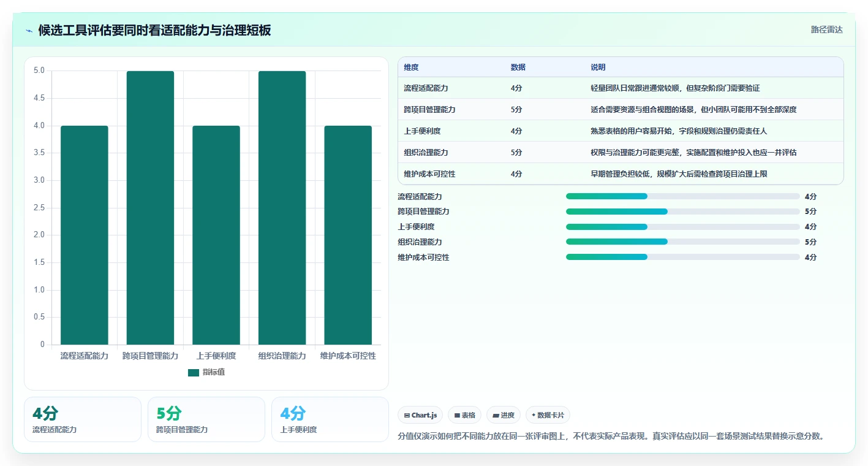Open the 4分 上手便利度 data card
Viewport: 868px width, 466px height.
tap(330, 419)
